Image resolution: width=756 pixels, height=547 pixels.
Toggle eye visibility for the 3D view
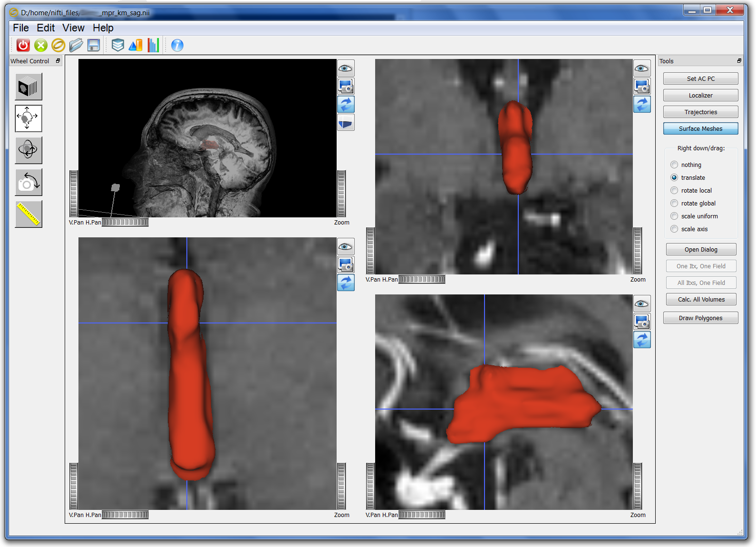click(x=346, y=68)
